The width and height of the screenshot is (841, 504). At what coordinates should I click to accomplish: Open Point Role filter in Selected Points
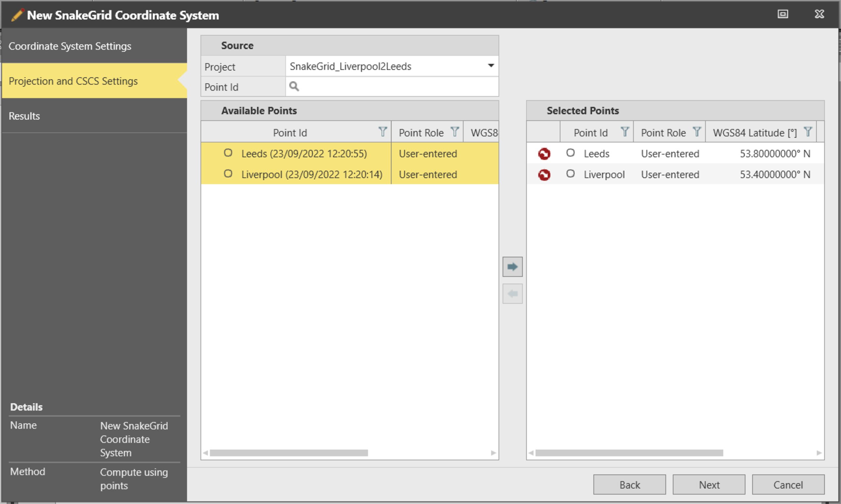click(697, 132)
